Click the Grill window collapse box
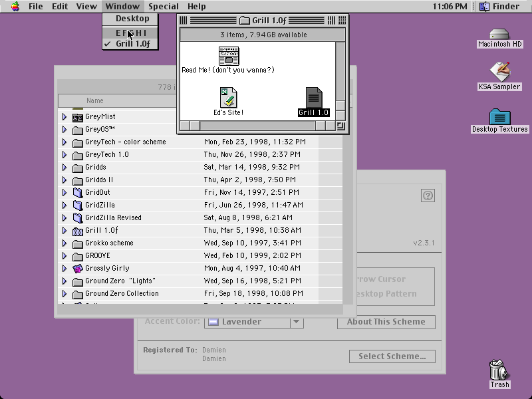 coord(342,21)
